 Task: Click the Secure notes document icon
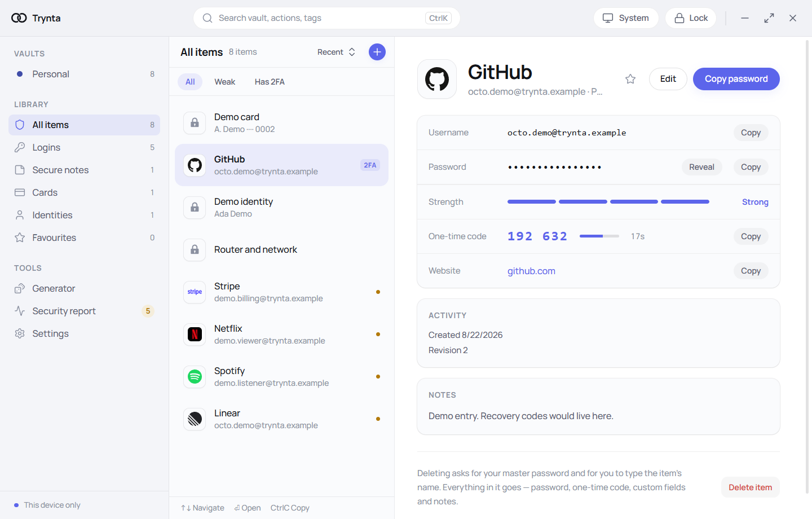pos(20,170)
